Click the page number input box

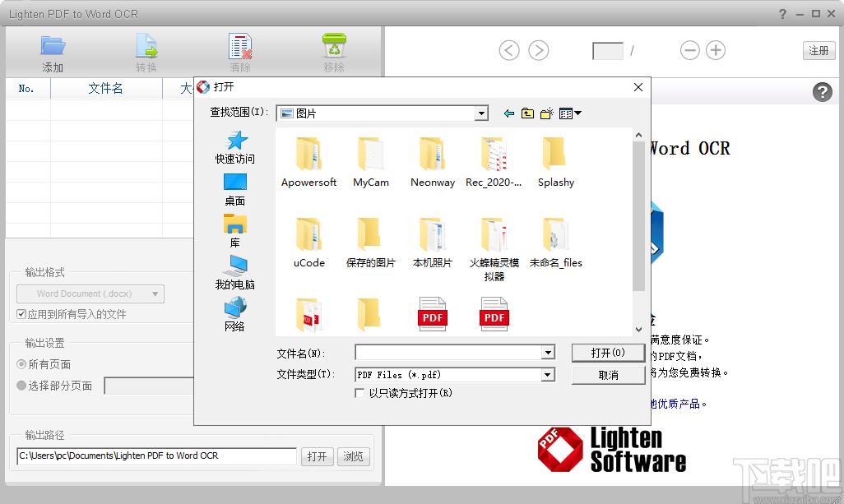point(608,51)
